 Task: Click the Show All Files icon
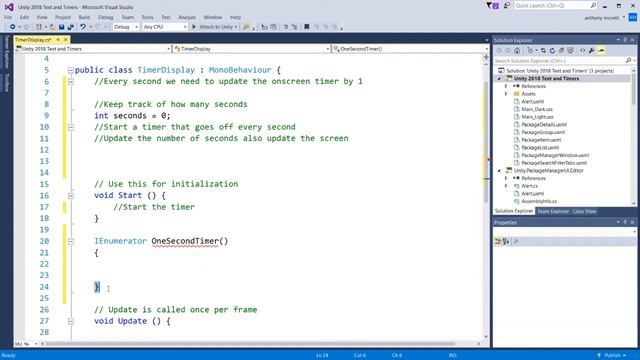point(570,51)
